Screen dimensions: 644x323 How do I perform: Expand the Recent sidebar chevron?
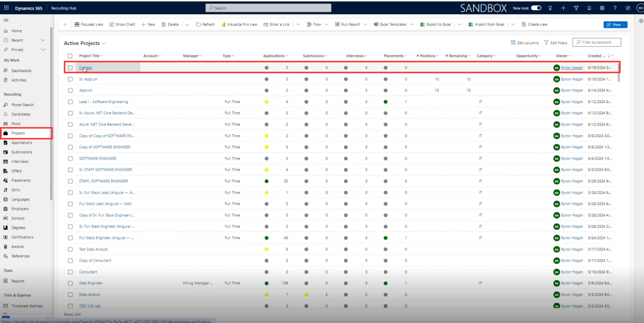[43, 40]
